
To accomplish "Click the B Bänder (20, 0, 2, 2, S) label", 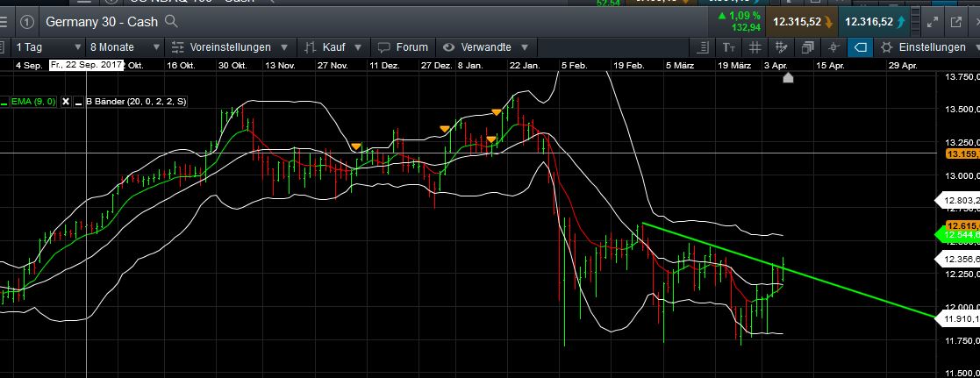I will [x=137, y=101].
